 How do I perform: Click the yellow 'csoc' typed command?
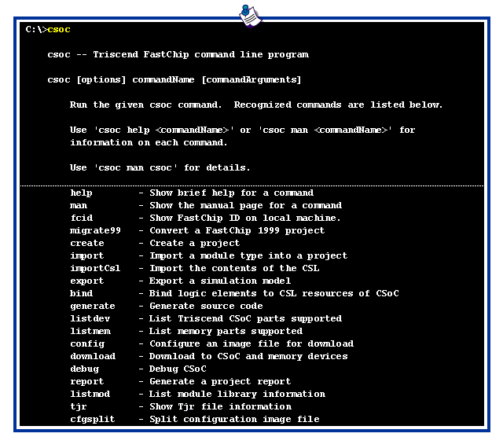coord(59,30)
